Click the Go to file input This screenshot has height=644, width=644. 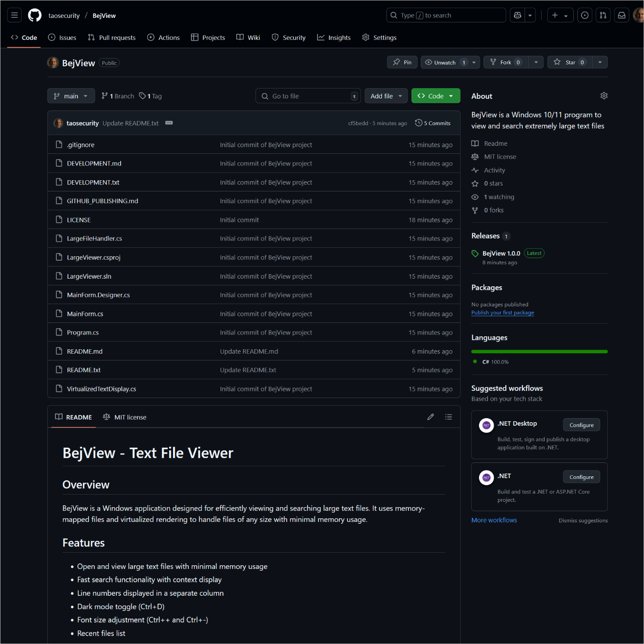click(309, 96)
